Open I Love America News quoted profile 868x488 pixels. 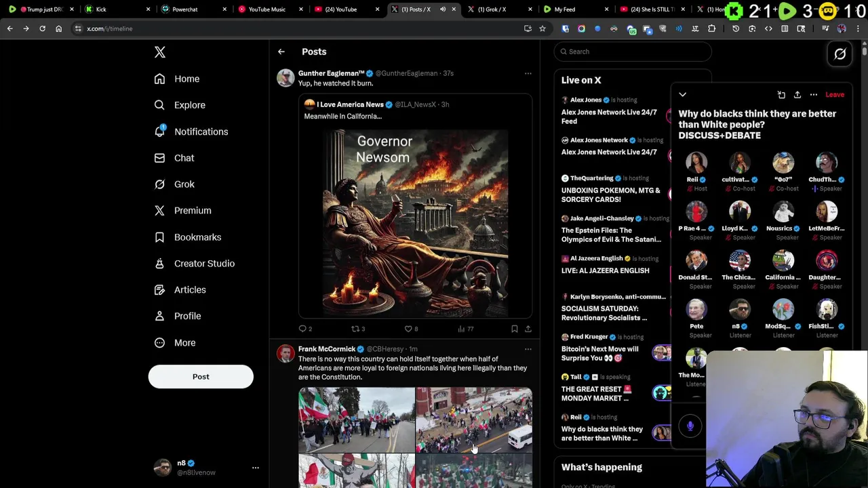click(x=350, y=104)
